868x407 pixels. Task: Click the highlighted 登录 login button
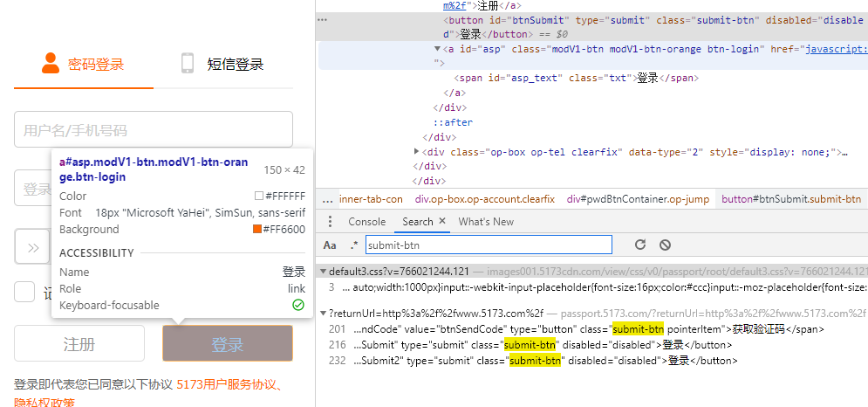(x=228, y=344)
